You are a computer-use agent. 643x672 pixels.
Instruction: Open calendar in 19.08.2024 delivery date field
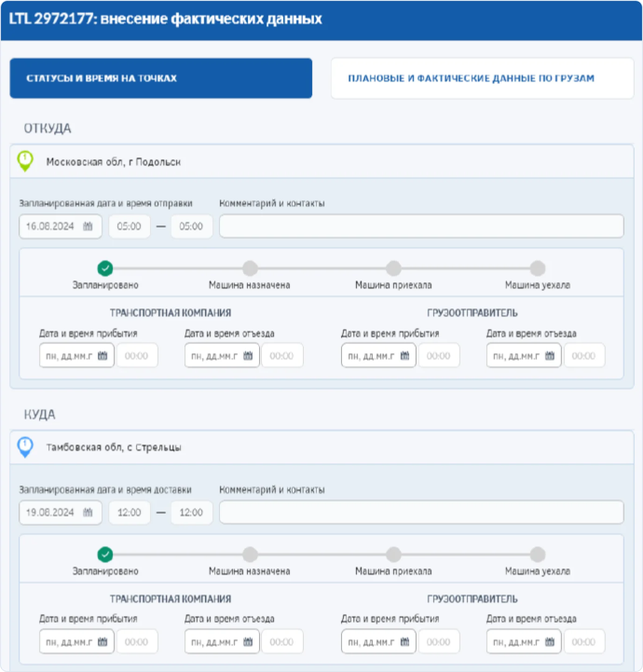point(88,513)
